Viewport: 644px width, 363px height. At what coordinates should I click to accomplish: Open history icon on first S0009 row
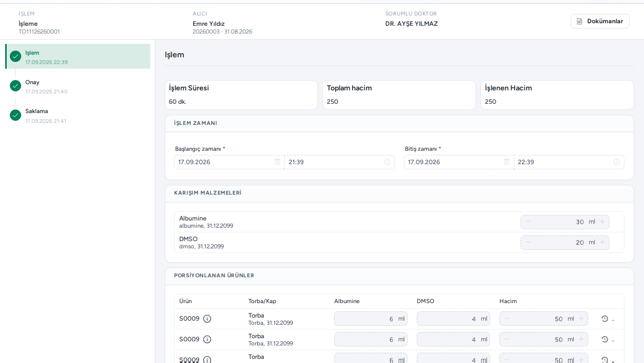605,319
